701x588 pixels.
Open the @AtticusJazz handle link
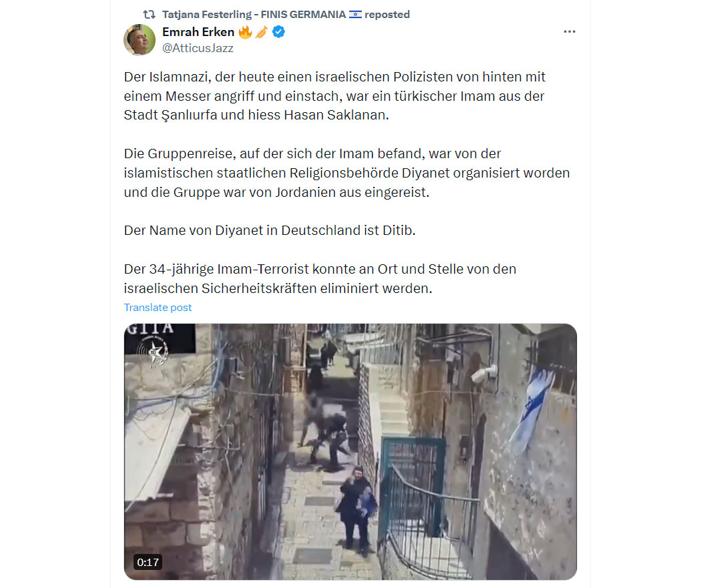click(x=198, y=48)
